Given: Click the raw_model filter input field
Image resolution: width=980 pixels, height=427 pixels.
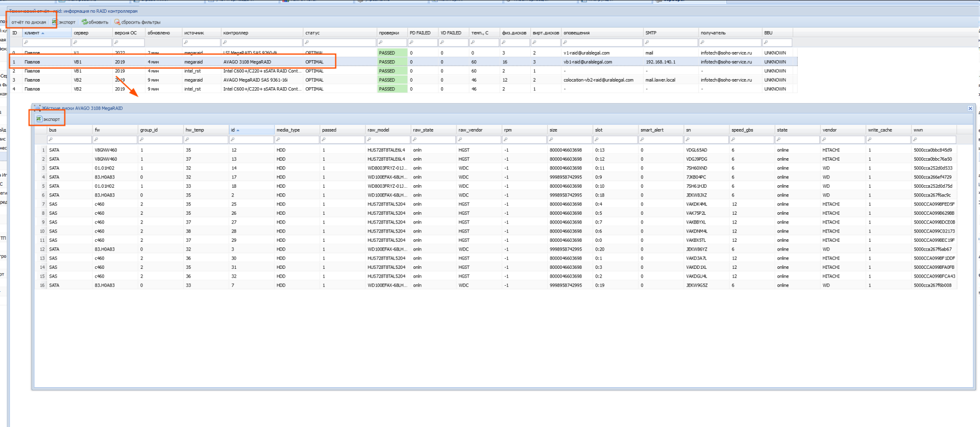Looking at the screenshot, I should (387, 140).
